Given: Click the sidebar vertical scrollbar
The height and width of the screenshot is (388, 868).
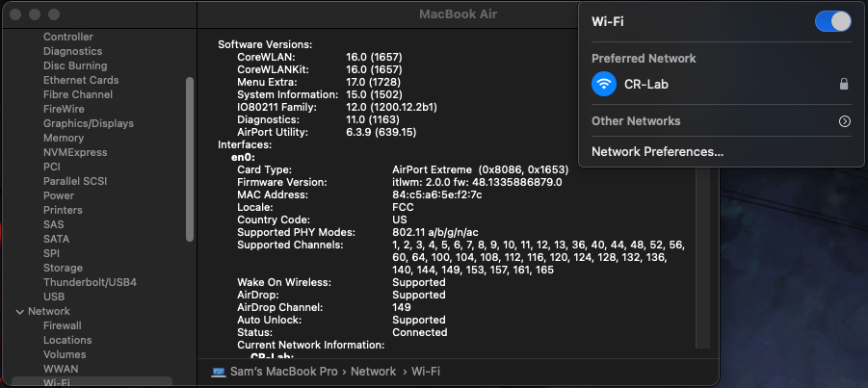Looking at the screenshot, I should coord(190,159).
